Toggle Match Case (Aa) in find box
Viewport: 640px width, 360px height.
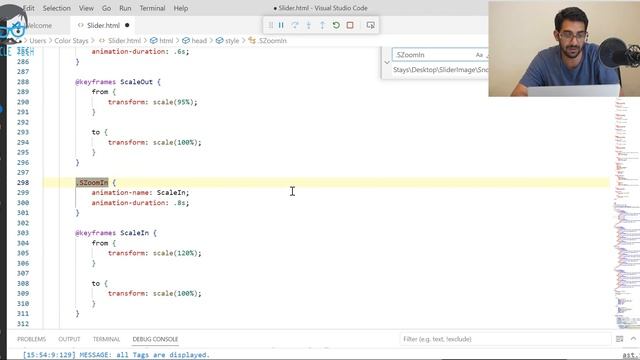pyautogui.click(x=479, y=55)
